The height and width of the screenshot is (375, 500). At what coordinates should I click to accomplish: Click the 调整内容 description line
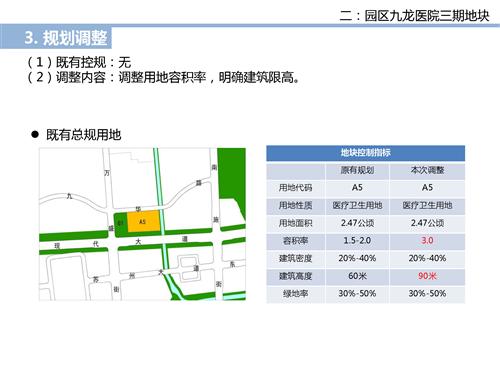pyautogui.click(x=163, y=77)
